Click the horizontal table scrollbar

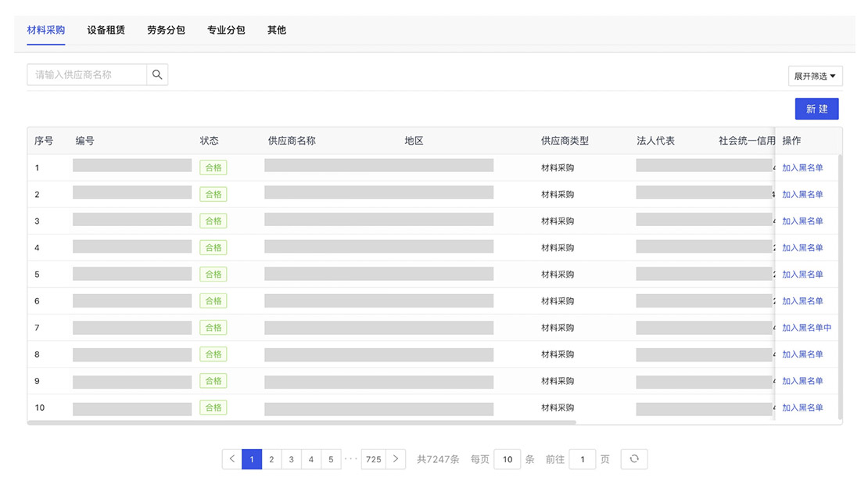302,422
